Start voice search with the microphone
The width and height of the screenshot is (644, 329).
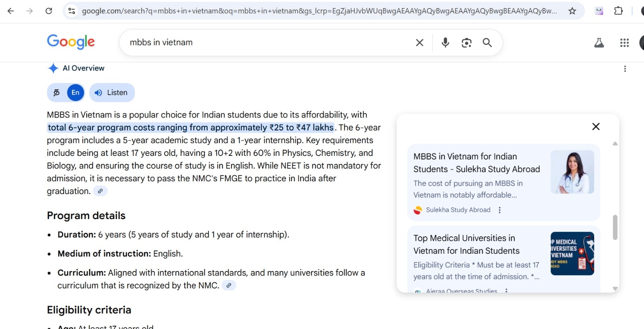pos(445,43)
